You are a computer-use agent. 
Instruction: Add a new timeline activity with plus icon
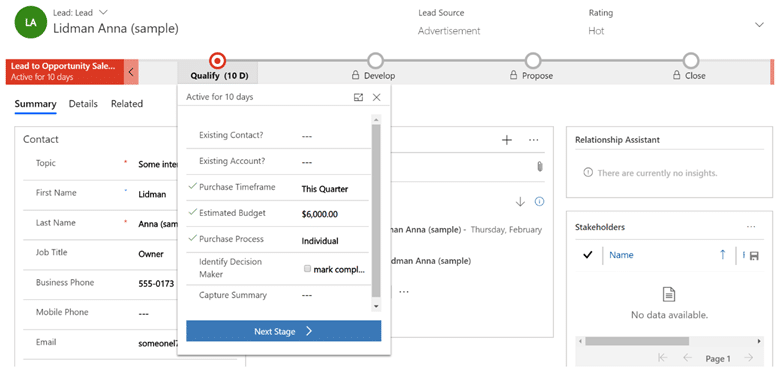tap(506, 140)
